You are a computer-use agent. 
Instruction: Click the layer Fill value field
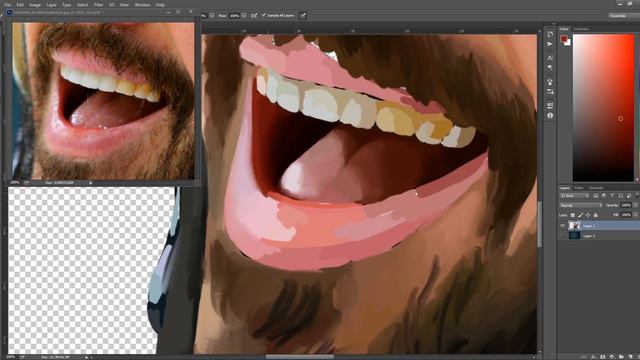point(626,215)
